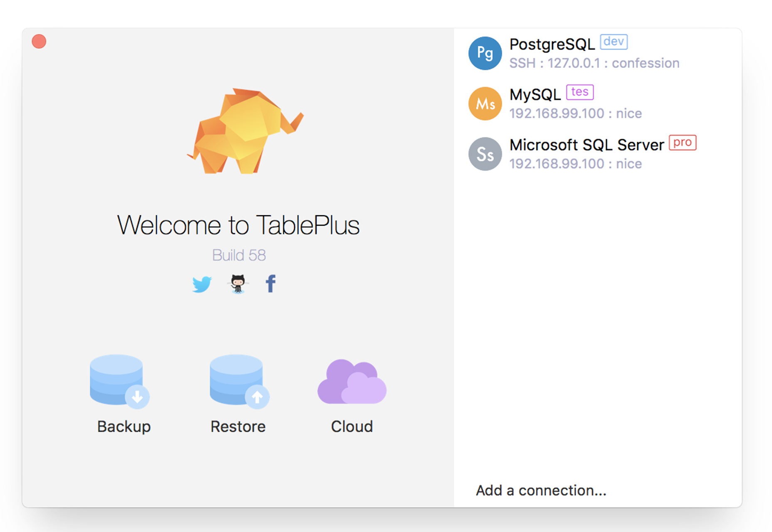Close the TablePlus welcome window
This screenshot has width=772, height=532.
(x=39, y=42)
